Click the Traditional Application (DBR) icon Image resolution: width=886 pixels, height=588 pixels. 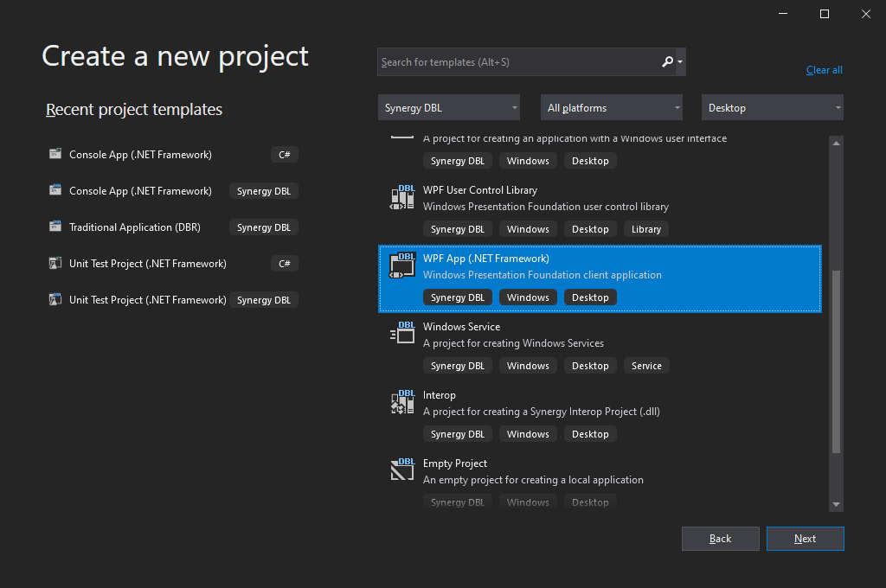point(55,227)
